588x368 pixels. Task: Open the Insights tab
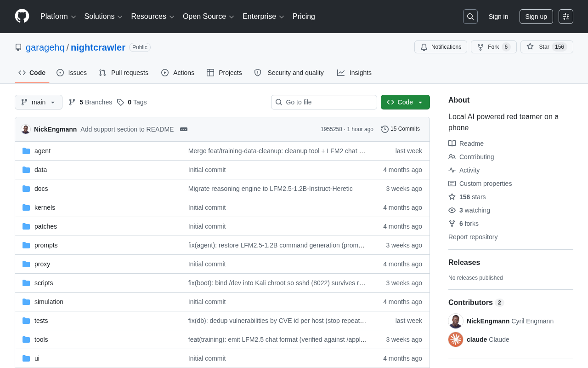pos(354,73)
